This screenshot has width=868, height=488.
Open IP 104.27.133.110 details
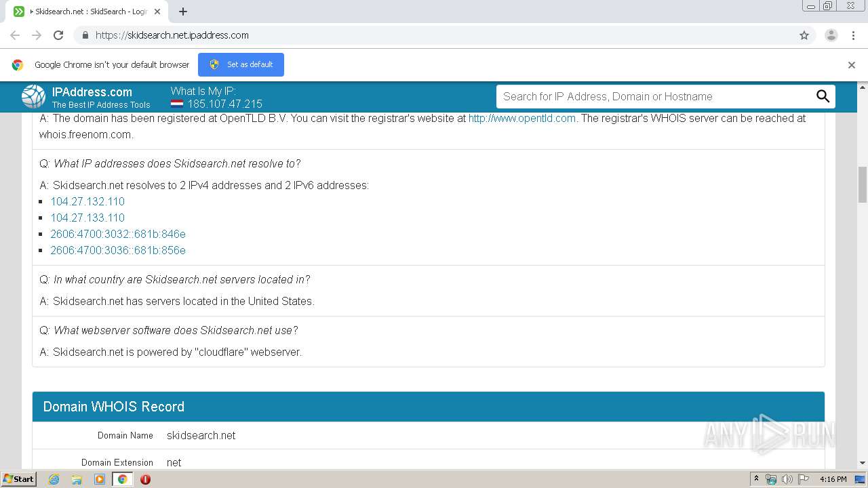click(87, 218)
